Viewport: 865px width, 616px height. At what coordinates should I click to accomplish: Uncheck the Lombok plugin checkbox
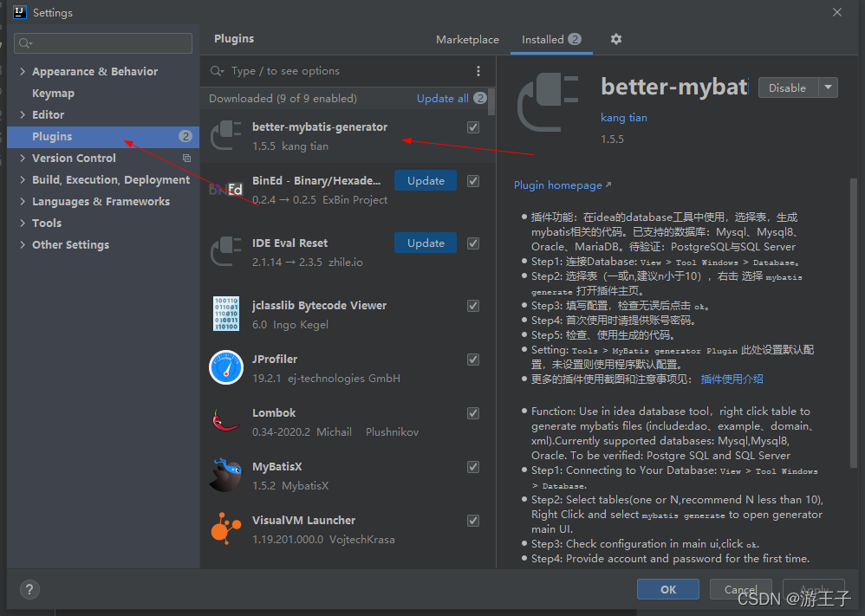[472, 413]
